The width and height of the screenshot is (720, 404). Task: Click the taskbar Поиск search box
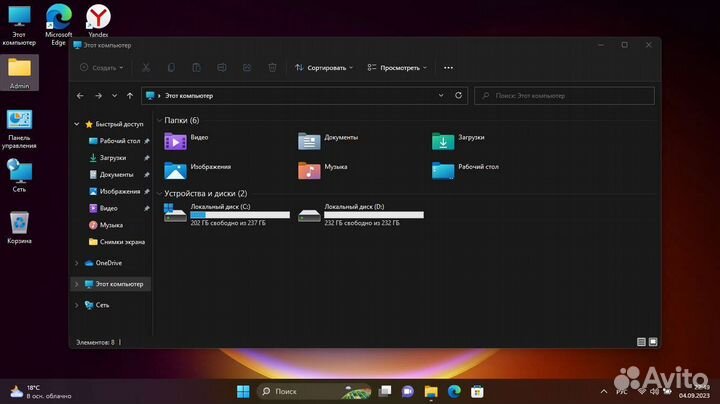314,391
